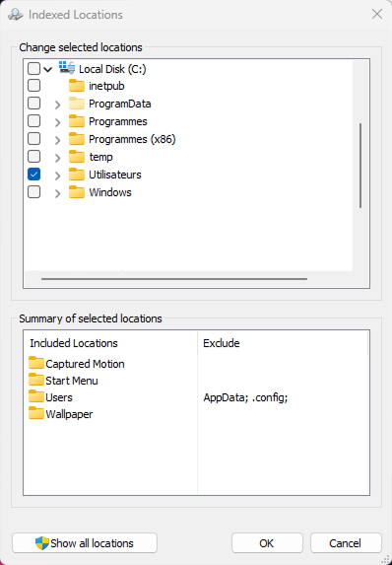Dismiss dialog with Cancel button
392x565 pixels.
[346, 543]
